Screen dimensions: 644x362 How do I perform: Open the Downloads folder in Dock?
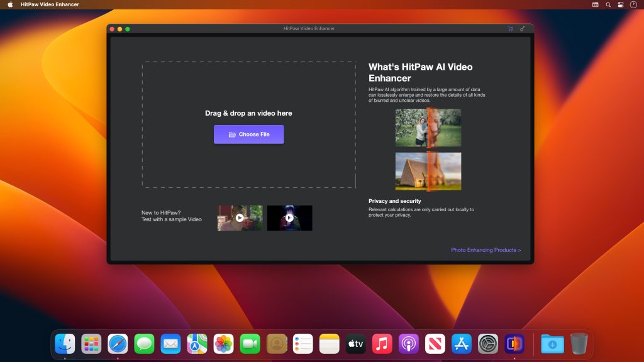(x=552, y=344)
